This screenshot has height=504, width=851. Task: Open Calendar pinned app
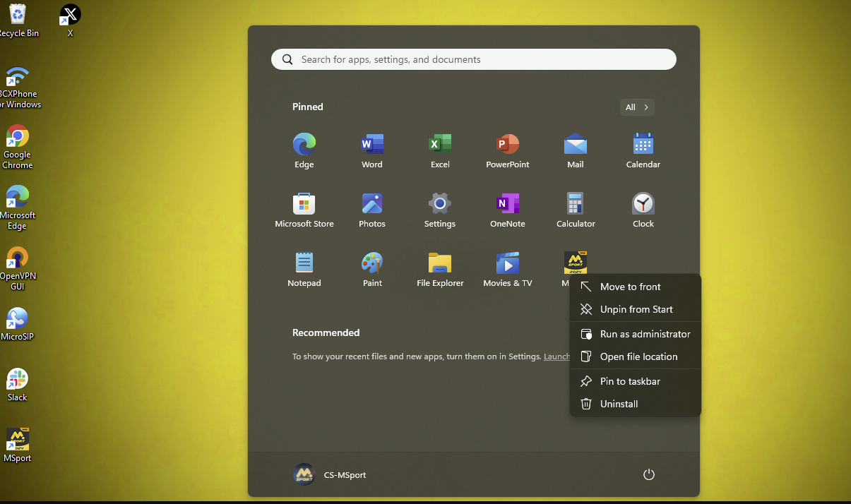click(x=643, y=150)
